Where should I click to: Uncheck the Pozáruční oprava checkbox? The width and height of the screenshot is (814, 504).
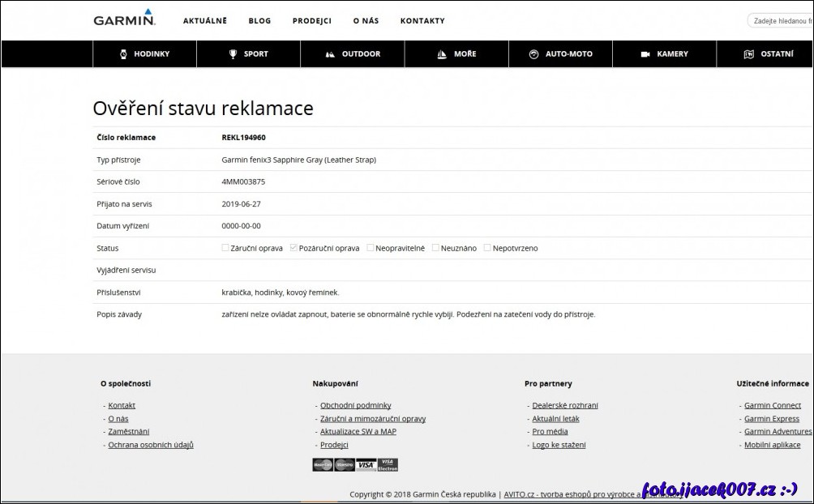293,247
